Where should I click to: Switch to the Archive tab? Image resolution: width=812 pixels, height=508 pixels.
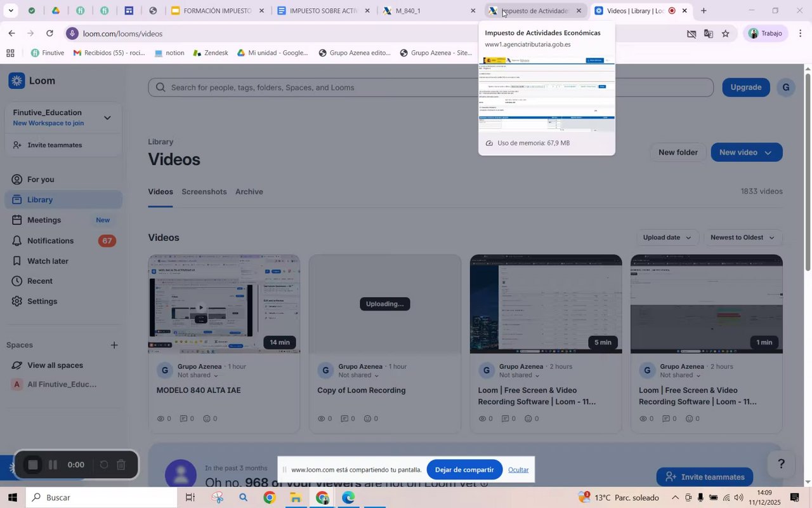click(x=249, y=192)
